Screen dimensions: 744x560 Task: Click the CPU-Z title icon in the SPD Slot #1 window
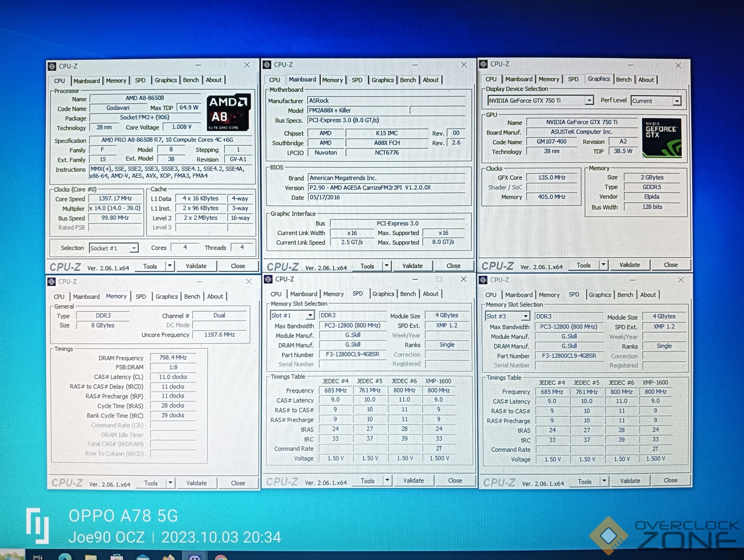pos(268,279)
